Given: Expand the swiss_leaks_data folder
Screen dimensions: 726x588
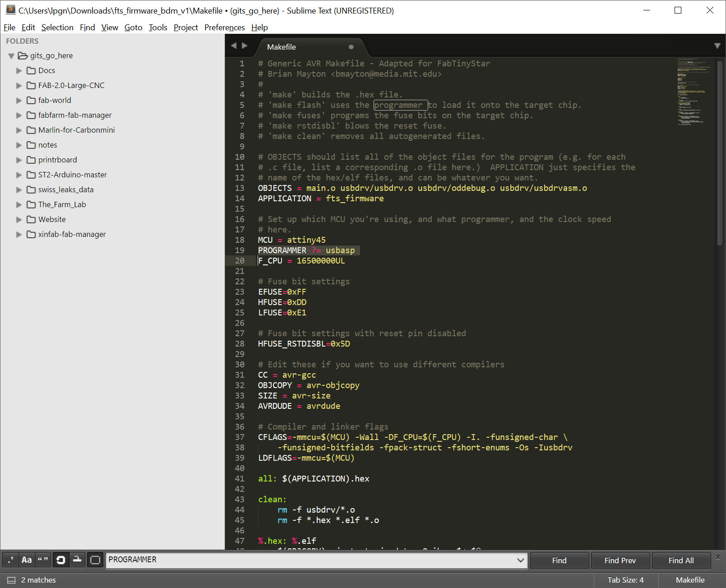Looking at the screenshot, I should click(x=19, y=190).
